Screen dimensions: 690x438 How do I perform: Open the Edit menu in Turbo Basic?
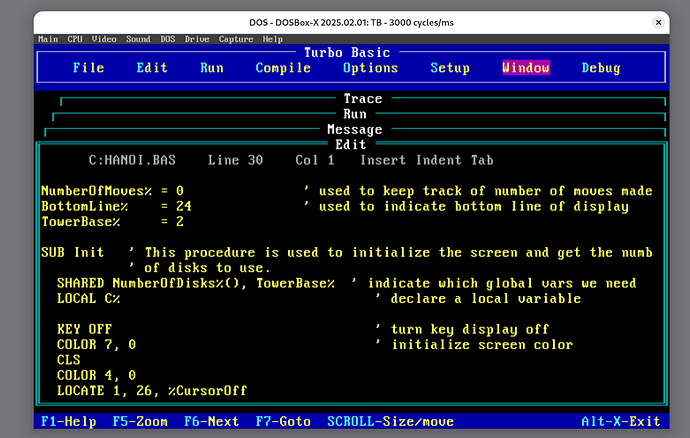pos(152,68)
